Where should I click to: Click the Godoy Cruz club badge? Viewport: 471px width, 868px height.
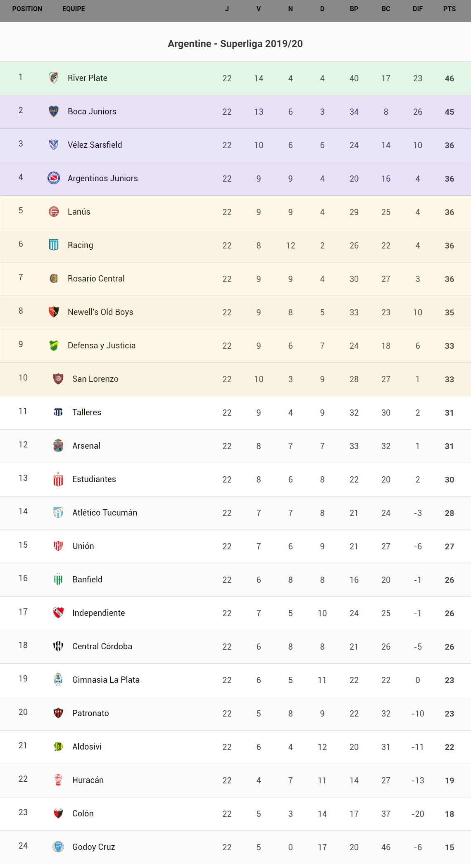pos(58,847)
